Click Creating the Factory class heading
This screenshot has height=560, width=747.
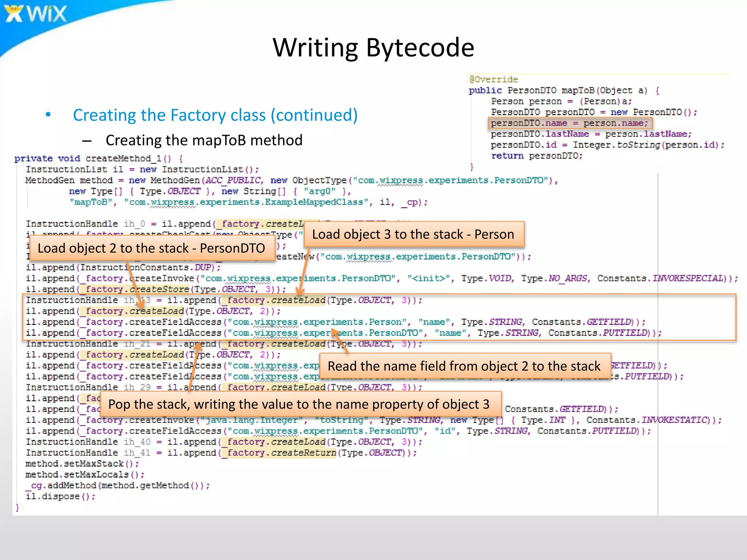[215, 115]
